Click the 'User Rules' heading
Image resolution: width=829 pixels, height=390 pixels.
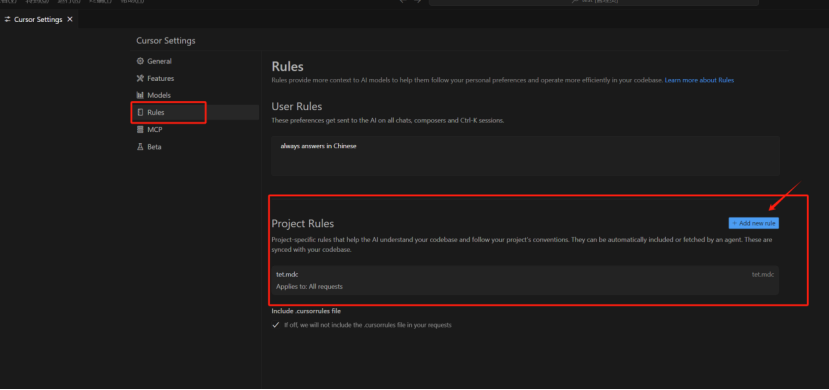tap(297, 106)
